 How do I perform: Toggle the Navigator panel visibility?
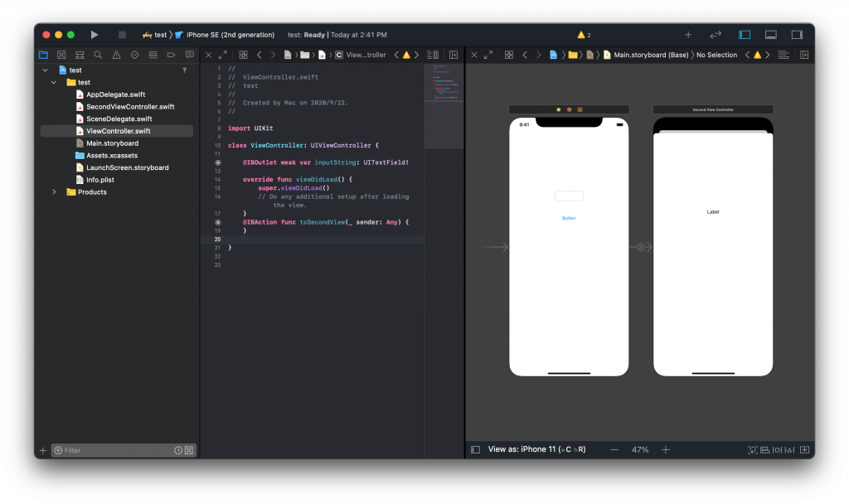pyautogui.click(x=745, y=35)
